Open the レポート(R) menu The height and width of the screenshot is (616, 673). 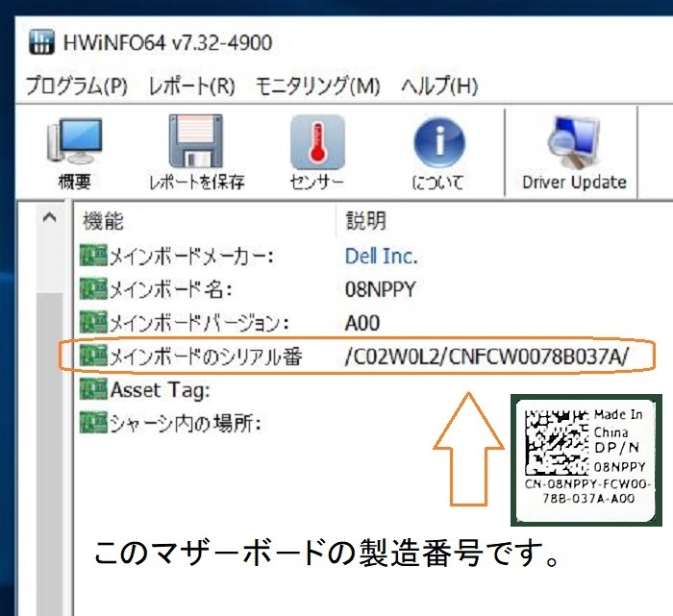click(x=191, y=86)
